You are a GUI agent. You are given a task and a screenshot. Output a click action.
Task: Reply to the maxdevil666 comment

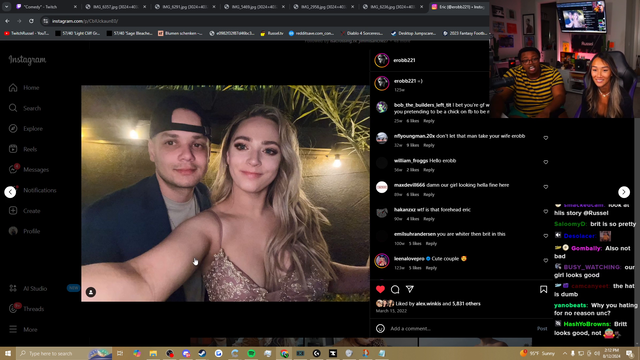429,195
